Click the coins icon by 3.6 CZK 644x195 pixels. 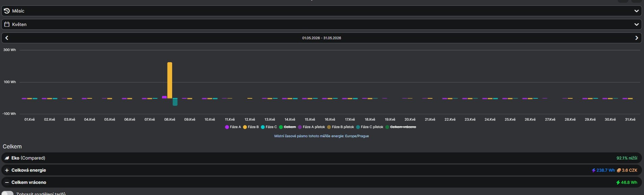coord(619,170)
